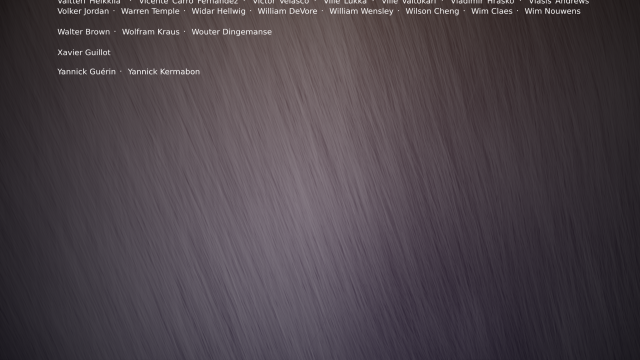
Task: Click the name Wim Claes
Action: pyautogui.click(x=491, y=11)
